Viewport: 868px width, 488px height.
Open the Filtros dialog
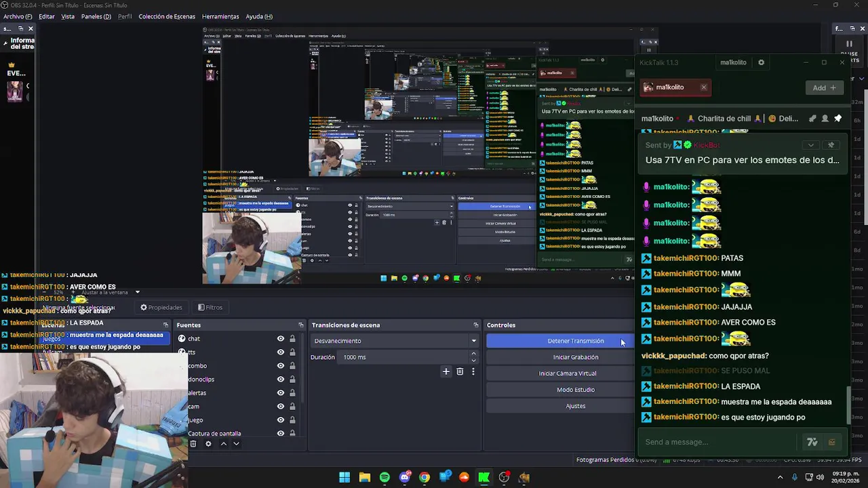click(210, 307)
